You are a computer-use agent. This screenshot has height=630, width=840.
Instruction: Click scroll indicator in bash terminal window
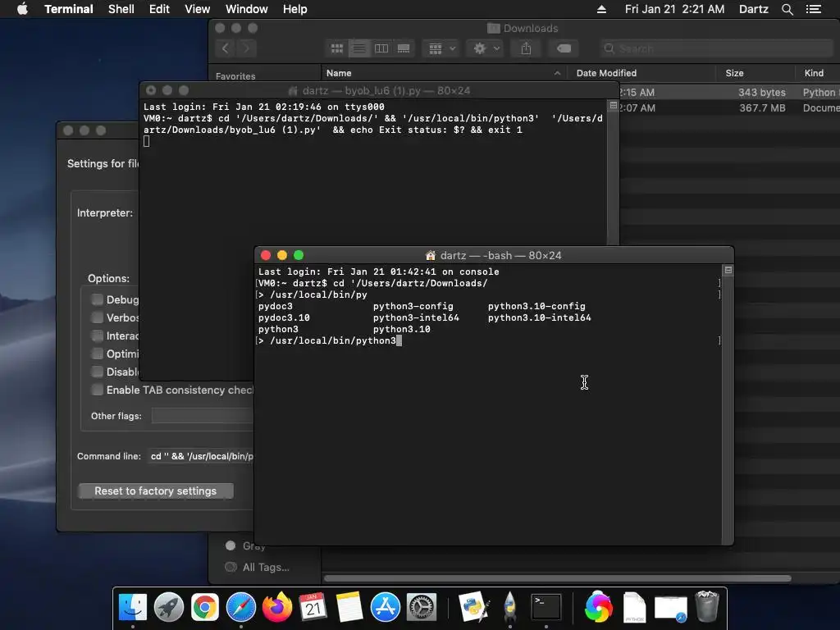pyautogui.click(x=728, y=270)
